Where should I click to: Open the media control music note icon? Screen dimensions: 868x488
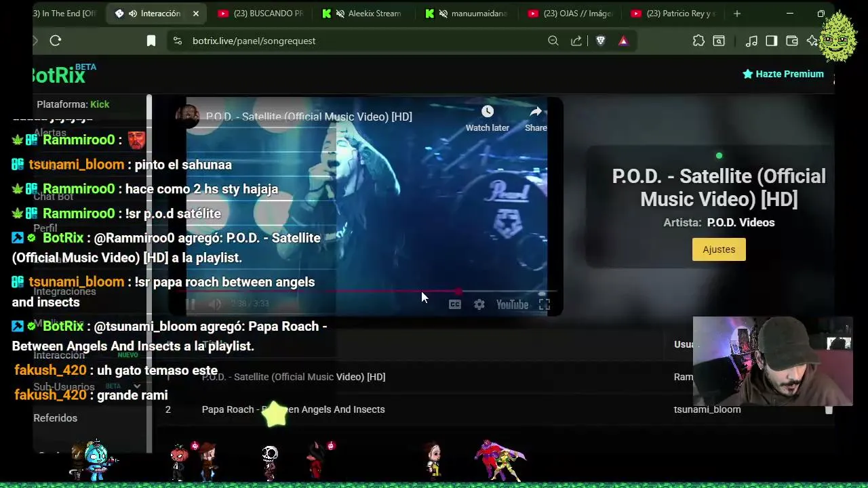coord(751,41)
